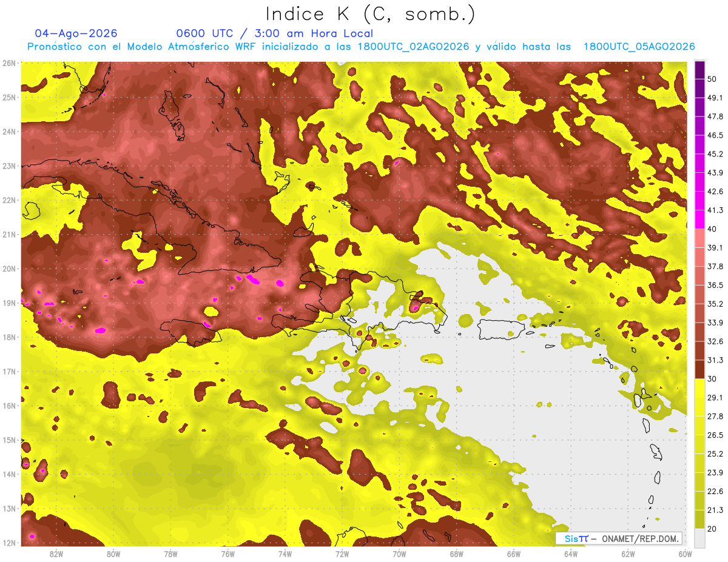The image size is (728, 562).
Task: Click the colorbar value '26.5'
Action: (715, 435)
